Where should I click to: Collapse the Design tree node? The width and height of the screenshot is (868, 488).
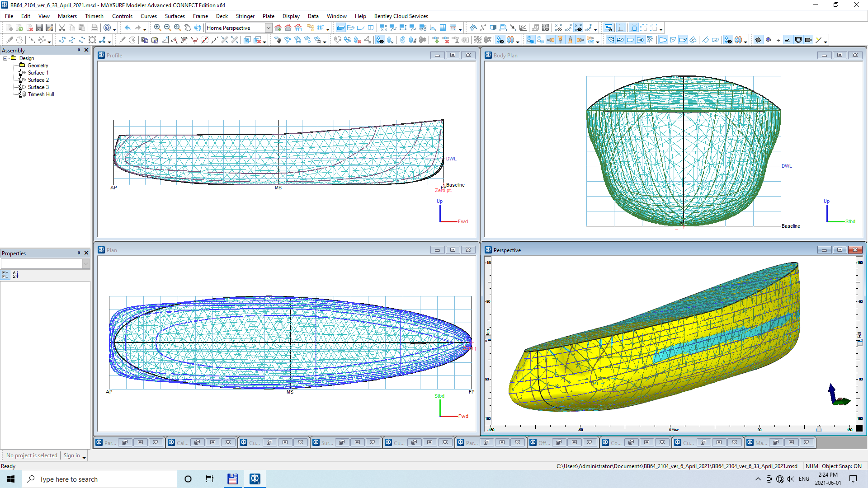tap(5, 58)
